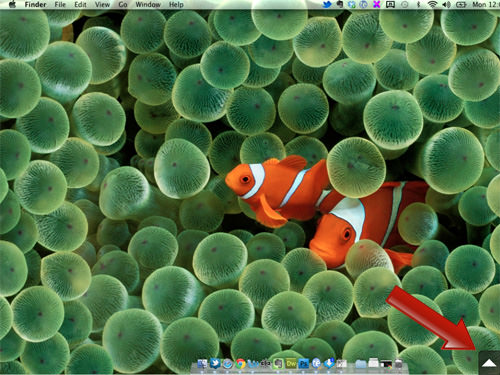Launch Evernote from the Dock
Viewport: 500px width, 375px height.
coord(278,364)
